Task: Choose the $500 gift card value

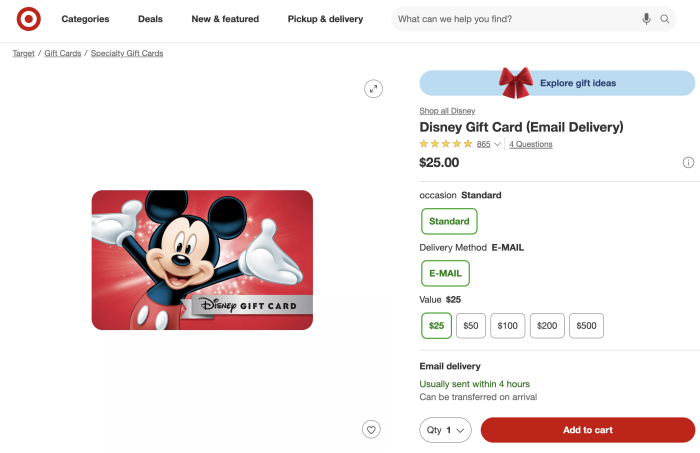Action: [x=586, y=325]
